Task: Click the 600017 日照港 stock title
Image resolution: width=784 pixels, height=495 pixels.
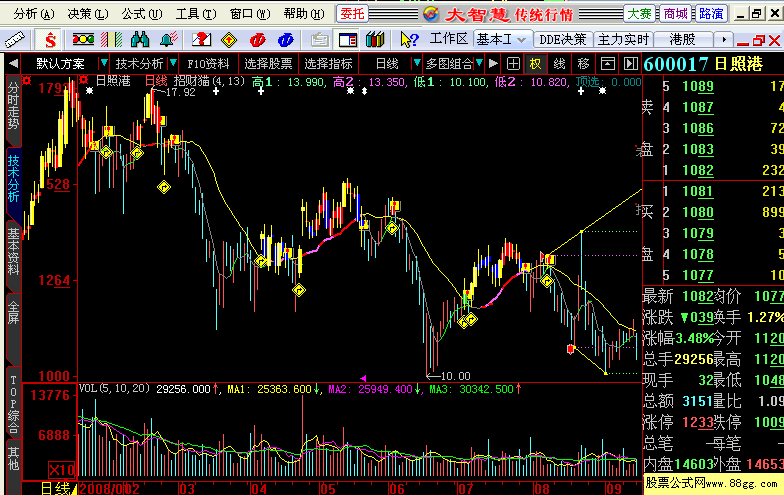Action: pos(703,64)
